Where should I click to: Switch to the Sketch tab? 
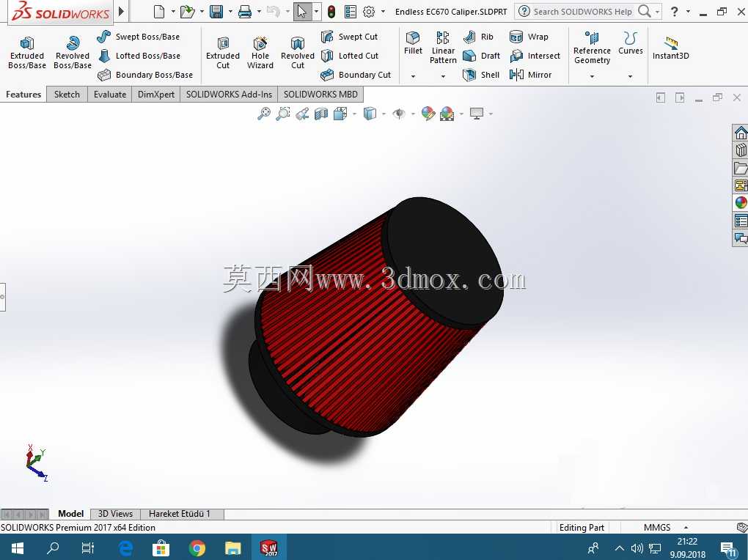[x=67, y=95]
